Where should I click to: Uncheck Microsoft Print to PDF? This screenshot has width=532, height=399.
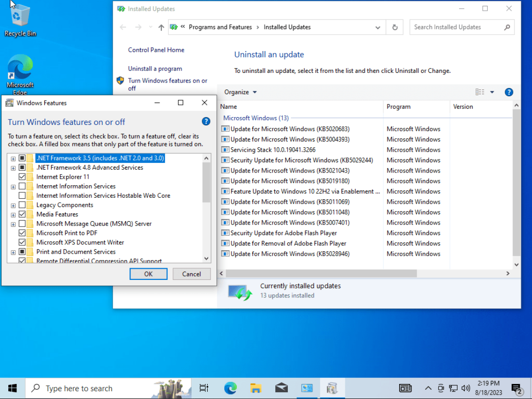click(x=22, y=233)
